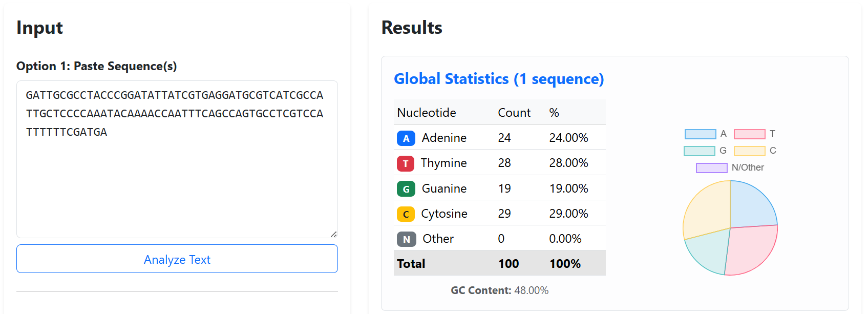Click the Thymine count value 28

coord(504,163)
